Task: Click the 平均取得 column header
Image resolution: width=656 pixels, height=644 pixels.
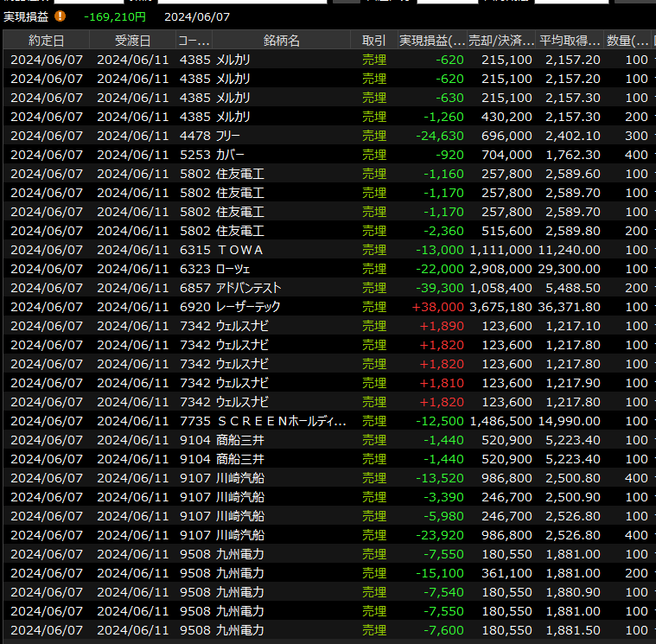Action: point(570,41)
